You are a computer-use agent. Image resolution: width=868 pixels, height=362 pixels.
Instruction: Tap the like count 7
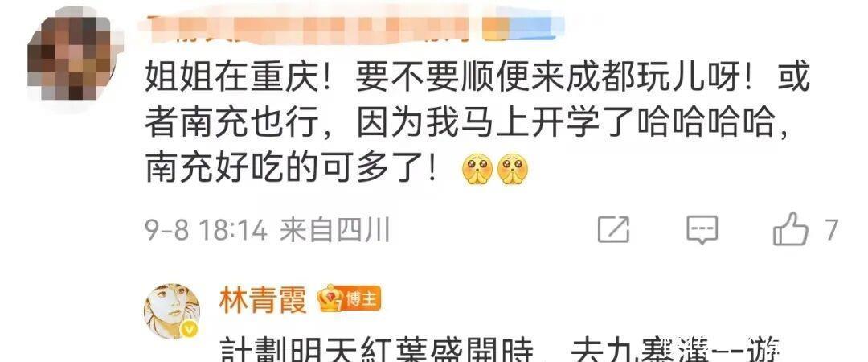coord(831,229)
